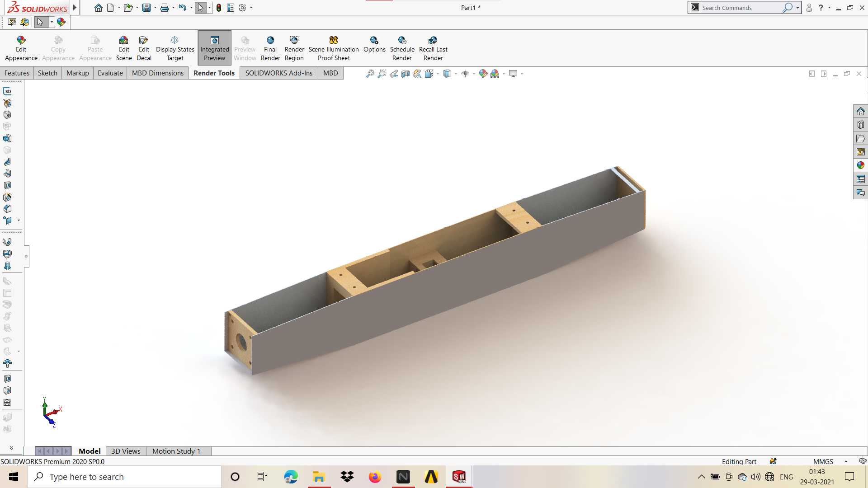Expand the Display Style dropdown arrow
This screenshot has height=488, width=868.
pos(456,74)
